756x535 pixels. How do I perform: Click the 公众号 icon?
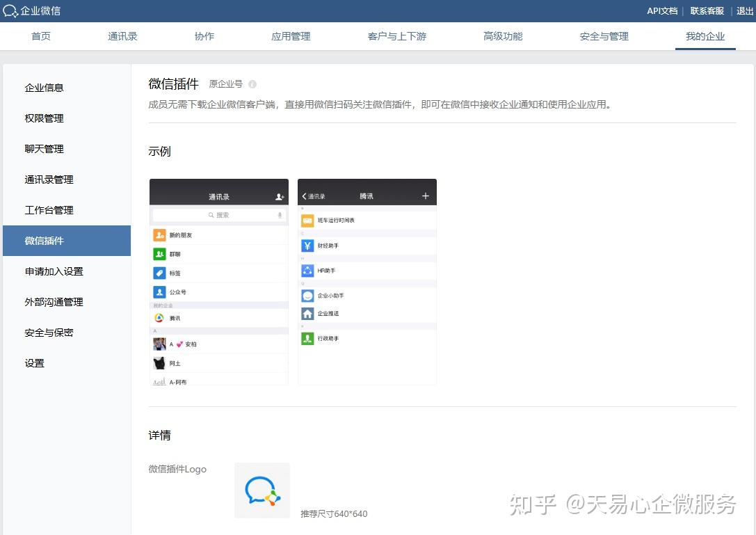(x=159, y=292)
